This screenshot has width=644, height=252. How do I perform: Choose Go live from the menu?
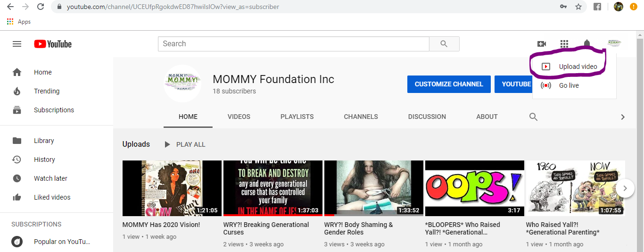[x=574, y=85]
